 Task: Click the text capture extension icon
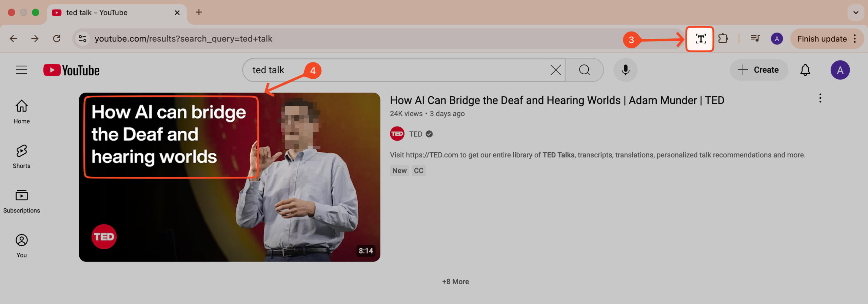coord(700,39)
